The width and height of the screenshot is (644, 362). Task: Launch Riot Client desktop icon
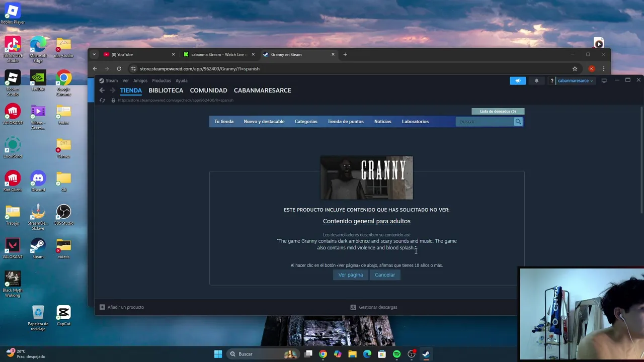[x=13, y=181]
